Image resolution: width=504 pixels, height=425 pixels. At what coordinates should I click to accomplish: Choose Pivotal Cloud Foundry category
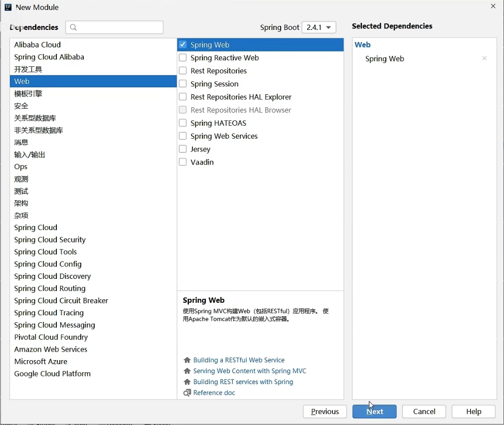93,337
